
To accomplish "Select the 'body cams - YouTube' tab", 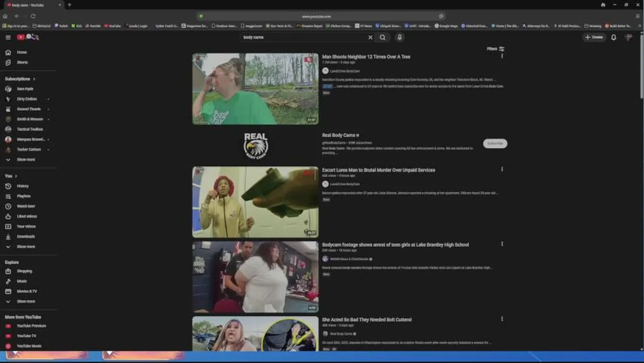I will (33, 5).
